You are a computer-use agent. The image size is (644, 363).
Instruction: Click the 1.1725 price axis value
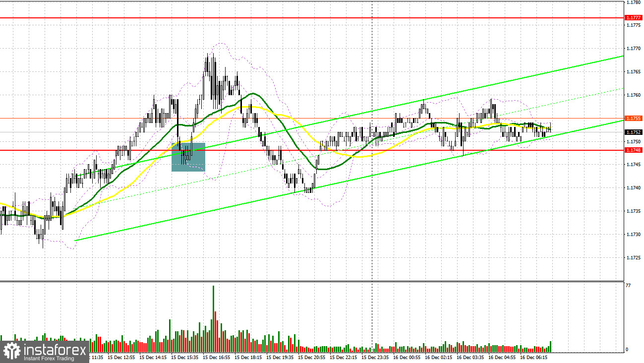click(633, 258)
